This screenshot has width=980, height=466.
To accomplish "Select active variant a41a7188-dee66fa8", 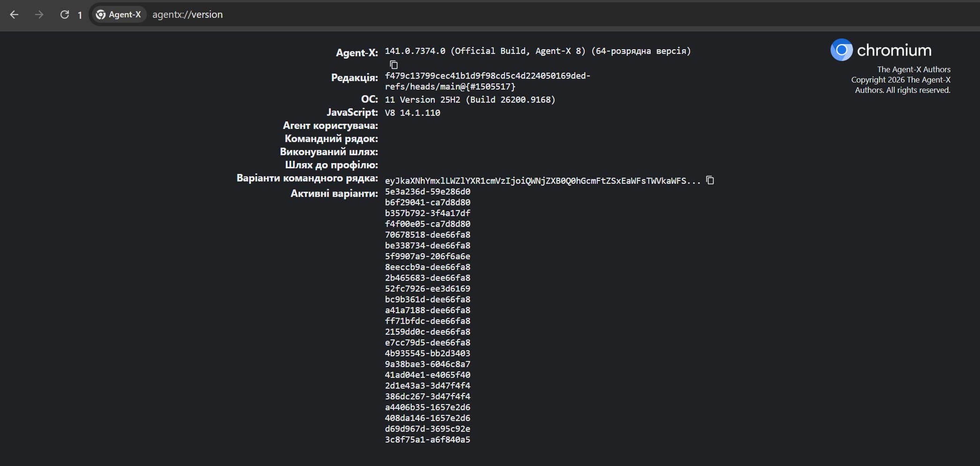I will click(x=428, y=310).
